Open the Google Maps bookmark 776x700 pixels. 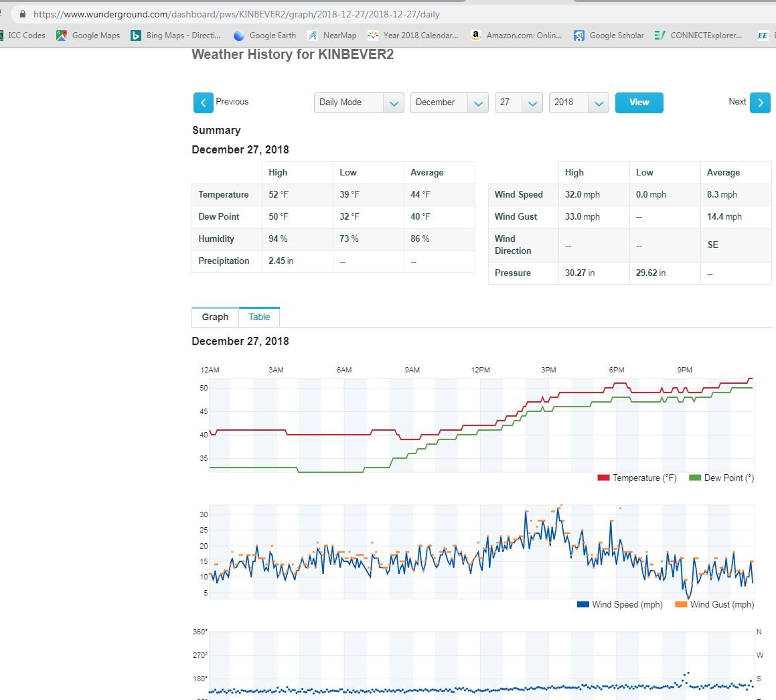click(88, 35)
